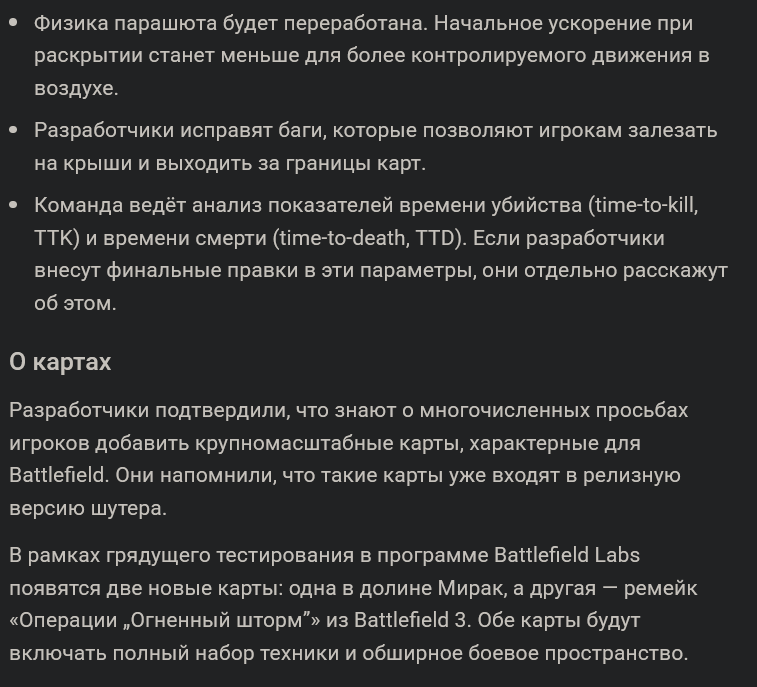Click the third bullet point marker
757x687 pixels.
pos(13,205)
